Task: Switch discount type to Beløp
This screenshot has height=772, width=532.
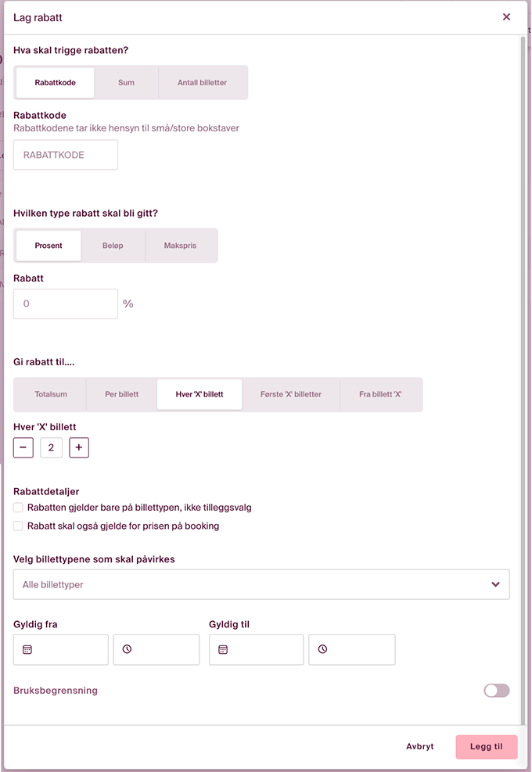Action: click(x=113, y=246)
